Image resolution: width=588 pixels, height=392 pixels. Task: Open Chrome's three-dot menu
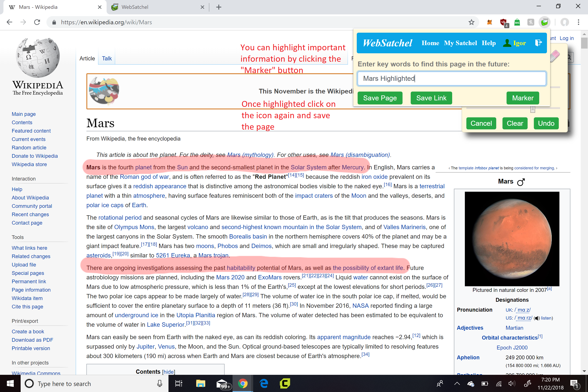(578, 22)
